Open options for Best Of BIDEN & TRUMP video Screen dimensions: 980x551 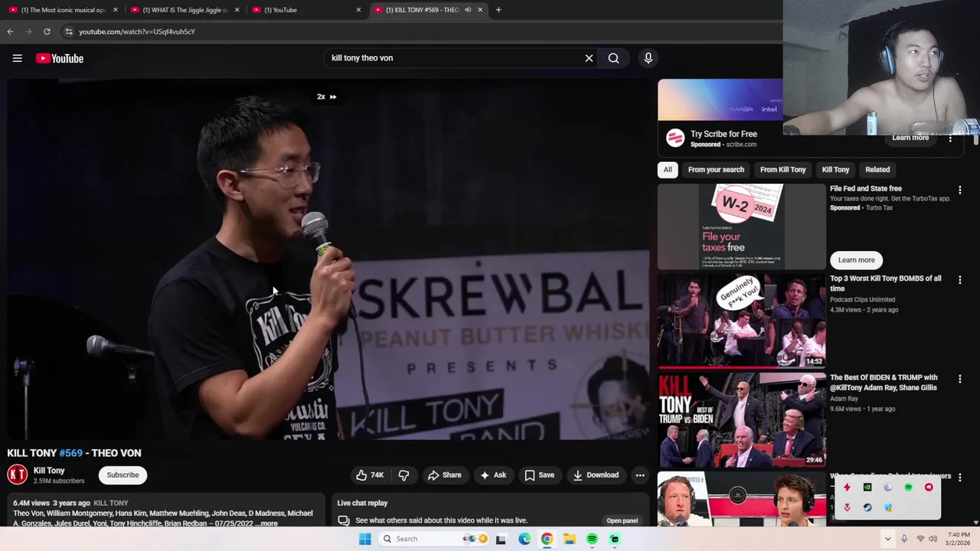[959, 379]
